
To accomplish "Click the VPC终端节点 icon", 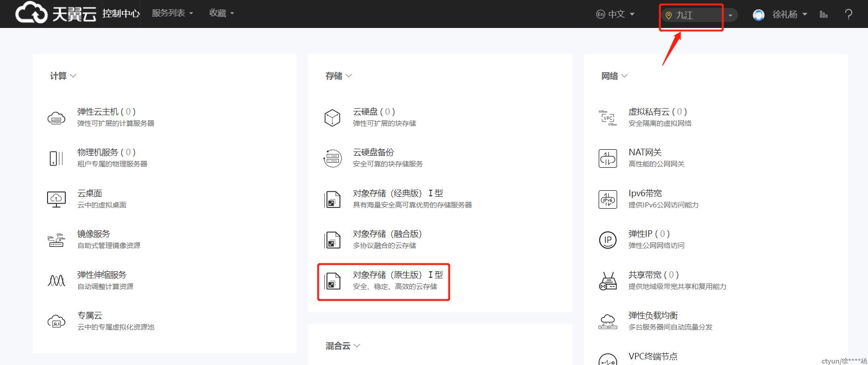I will click(608, 360).
